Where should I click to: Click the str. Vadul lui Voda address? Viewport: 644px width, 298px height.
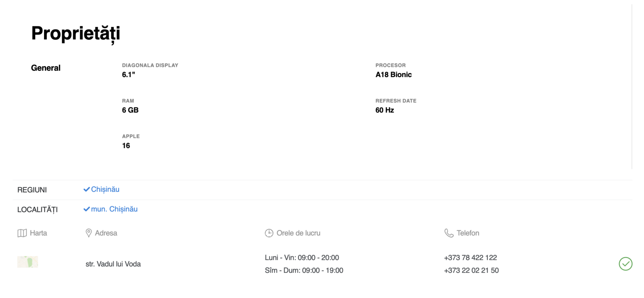[113, 264]
